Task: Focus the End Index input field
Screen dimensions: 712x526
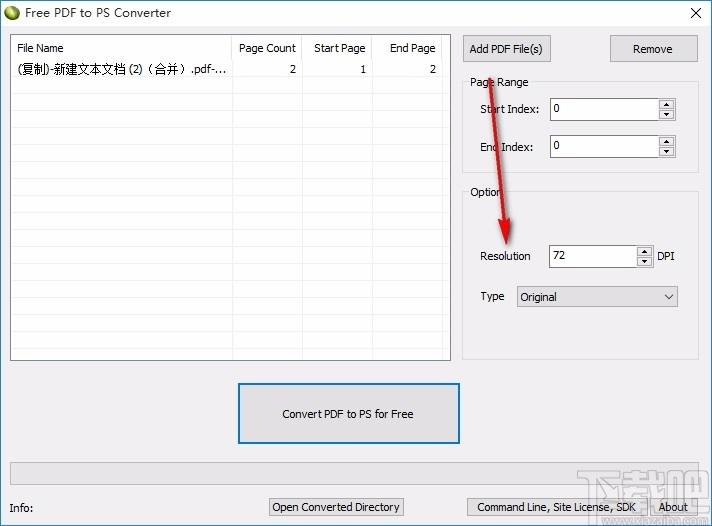Action: pos(604,147)
